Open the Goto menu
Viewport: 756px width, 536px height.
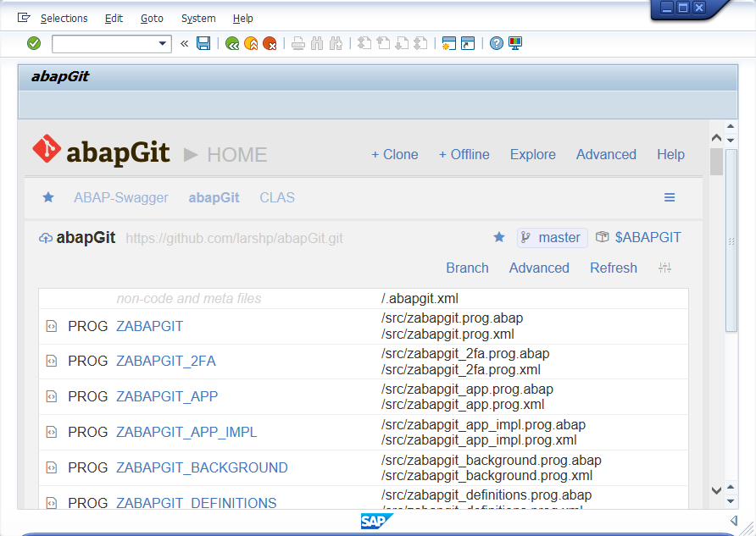pyautogui.click(x=152, y=19)
